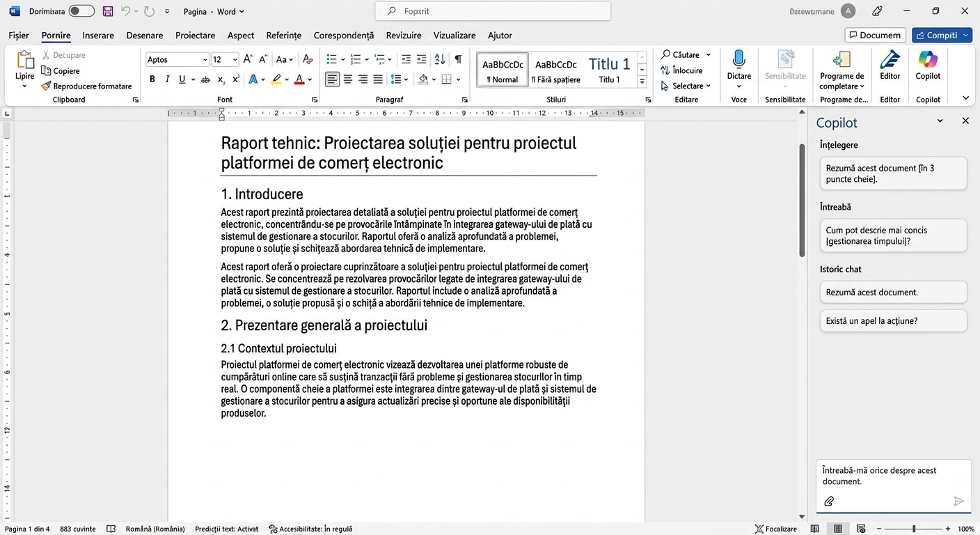
Task: Open Programe de completare add-ins
Action: click(841, 70)
